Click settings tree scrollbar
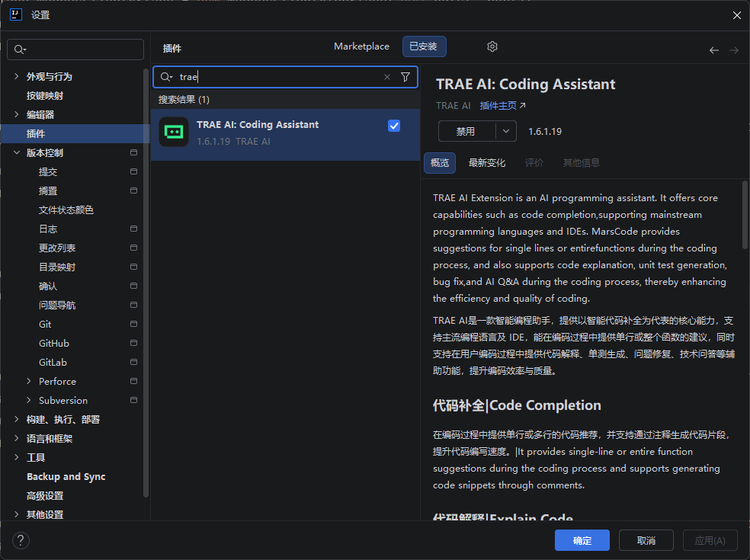 (146, 283)
